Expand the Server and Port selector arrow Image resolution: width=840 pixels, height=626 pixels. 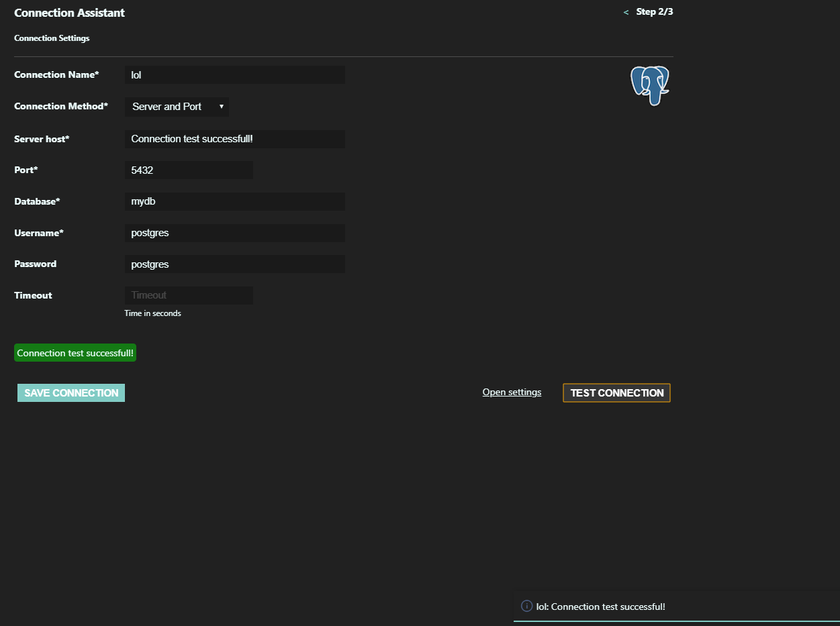click(x=222, y=107)
